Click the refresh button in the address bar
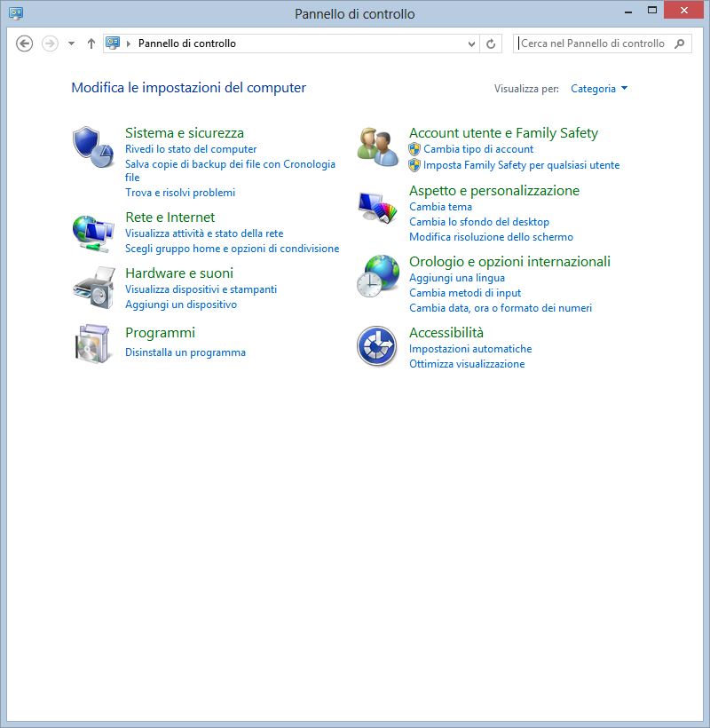The image size is (710, 728). coord(493,41)
